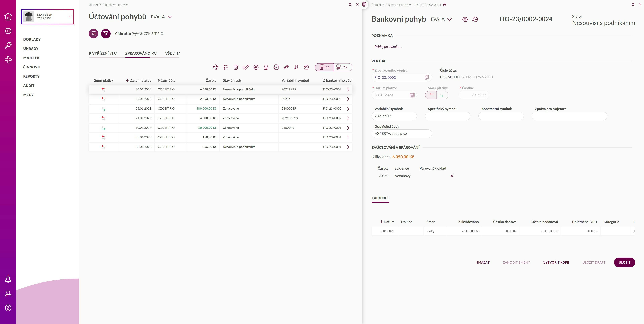The image size is (644, 324).
Task: Open MAJETEK menu section
Action: tap(31, 58)
